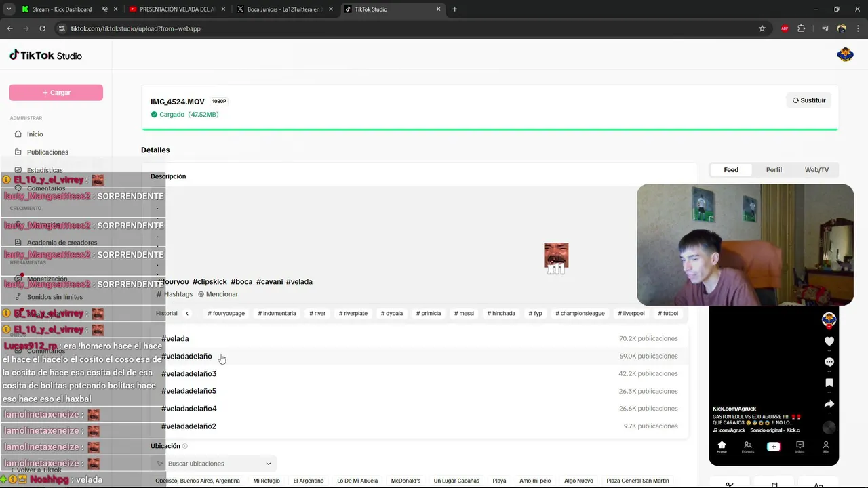
Task: Click the pink Cargar button
Action: (x=56, y=93)
